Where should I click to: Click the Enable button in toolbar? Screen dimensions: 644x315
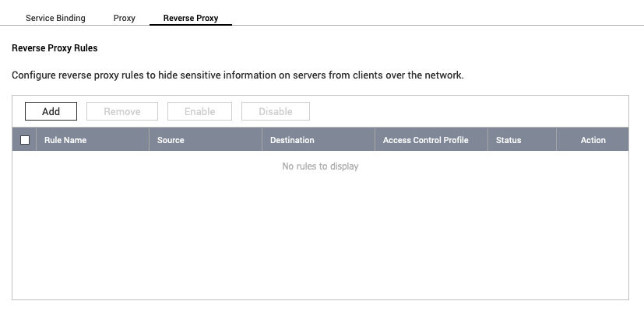point(199,111)
